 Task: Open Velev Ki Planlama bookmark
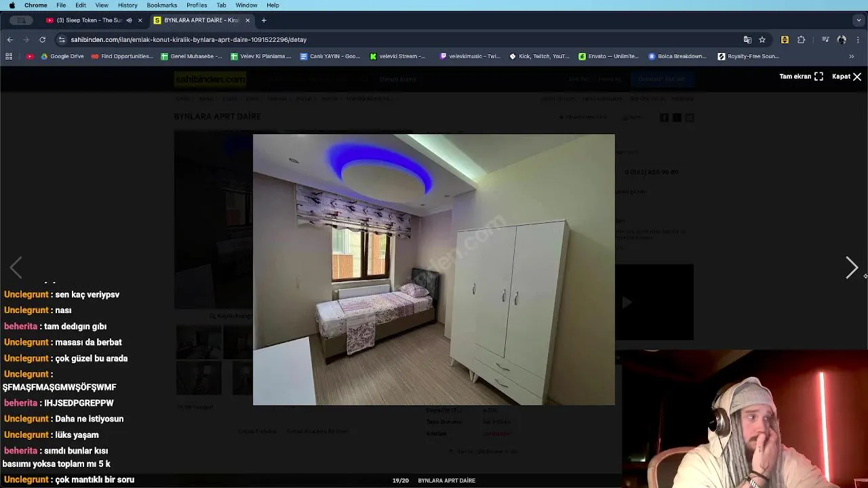pyautogui.click(x=261, y=56)
